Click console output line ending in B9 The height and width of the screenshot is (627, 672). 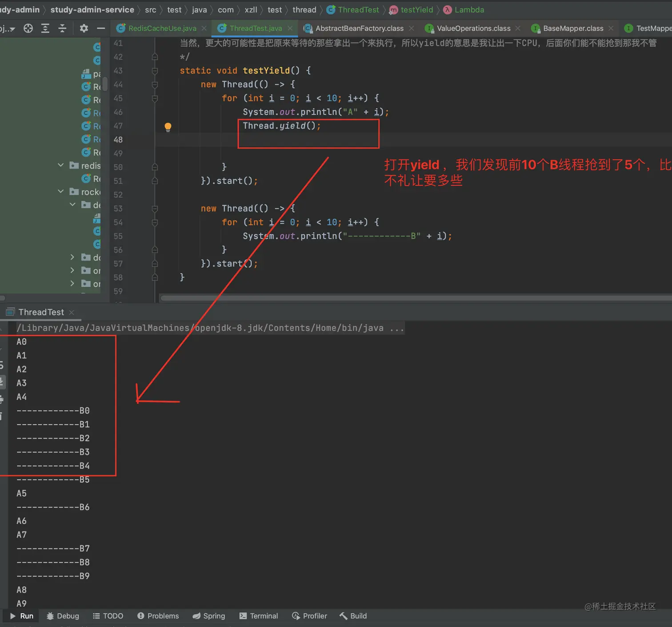(53, 576)
